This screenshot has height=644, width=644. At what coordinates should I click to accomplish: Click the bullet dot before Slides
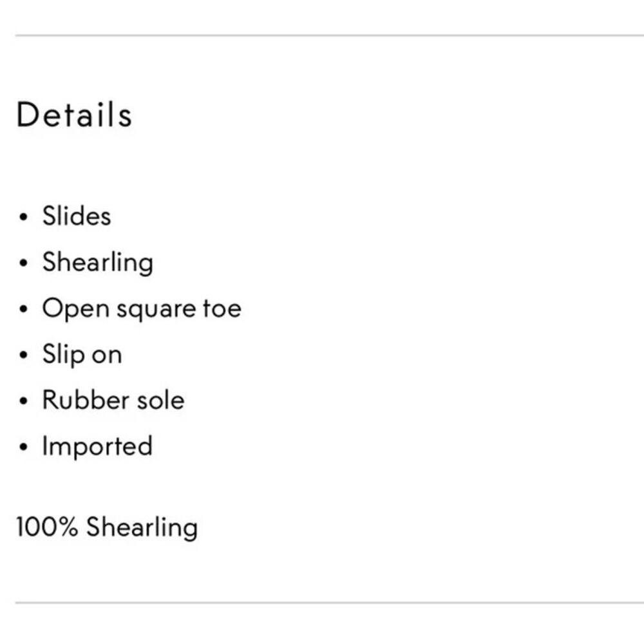[x=24, y=217]
